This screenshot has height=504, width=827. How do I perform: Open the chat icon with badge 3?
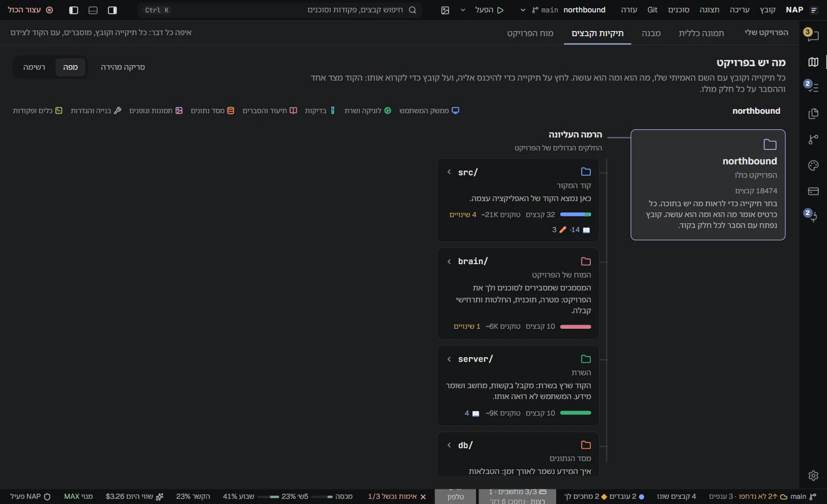[x=813, y=35]
